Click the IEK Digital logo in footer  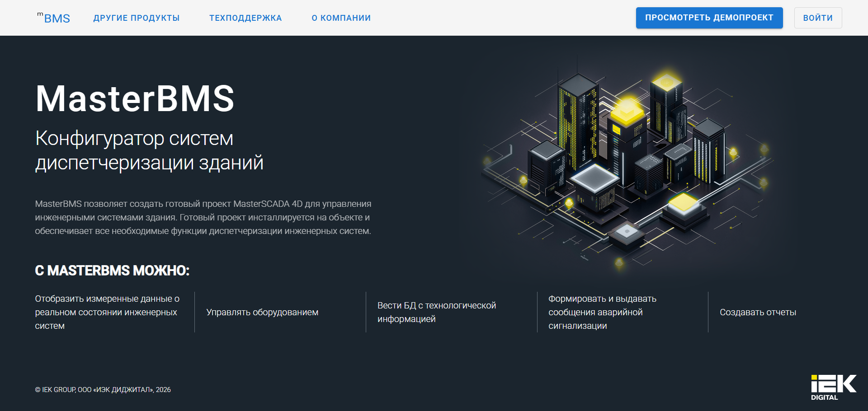tap(834, 388)
